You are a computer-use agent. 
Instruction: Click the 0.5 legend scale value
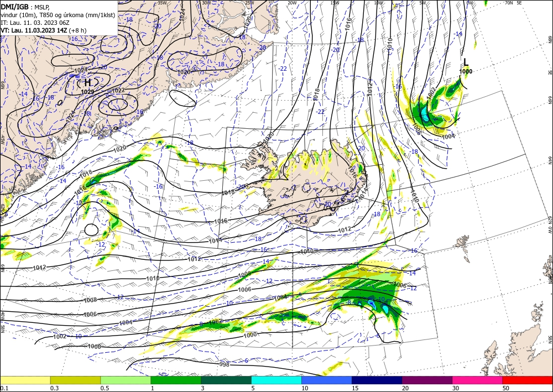(x=105, y=388)
